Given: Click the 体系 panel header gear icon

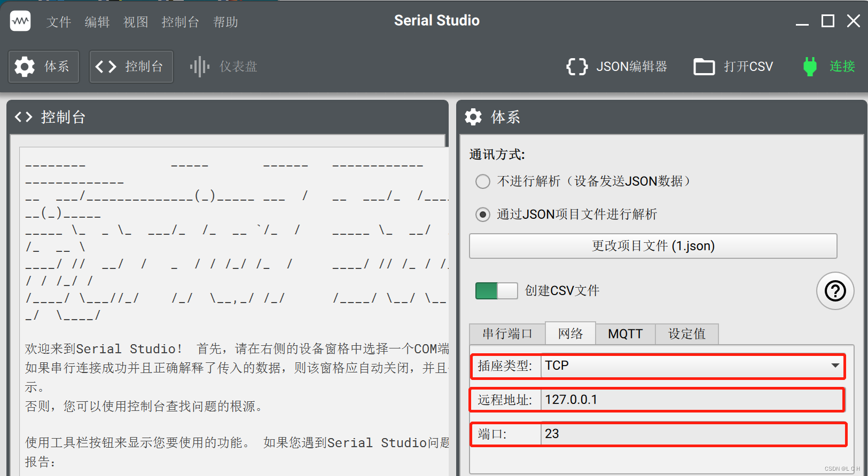Looking at the screenshot, I should [473, 117].
